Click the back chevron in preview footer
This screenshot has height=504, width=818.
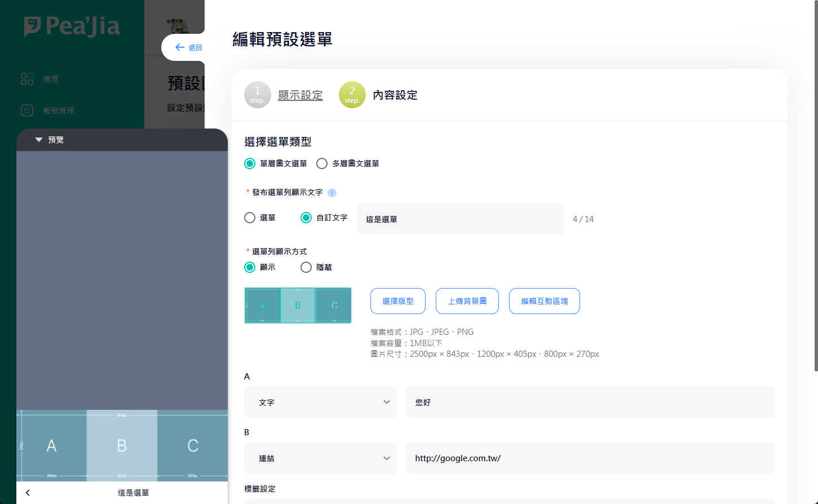click(x=28, y=493)
